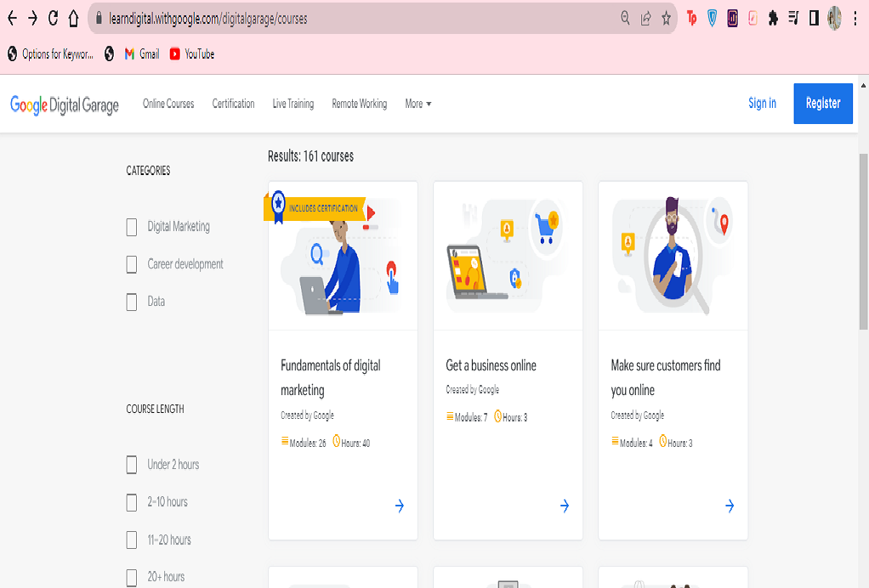Check the 11-20 hours box

tap(131, 540)
